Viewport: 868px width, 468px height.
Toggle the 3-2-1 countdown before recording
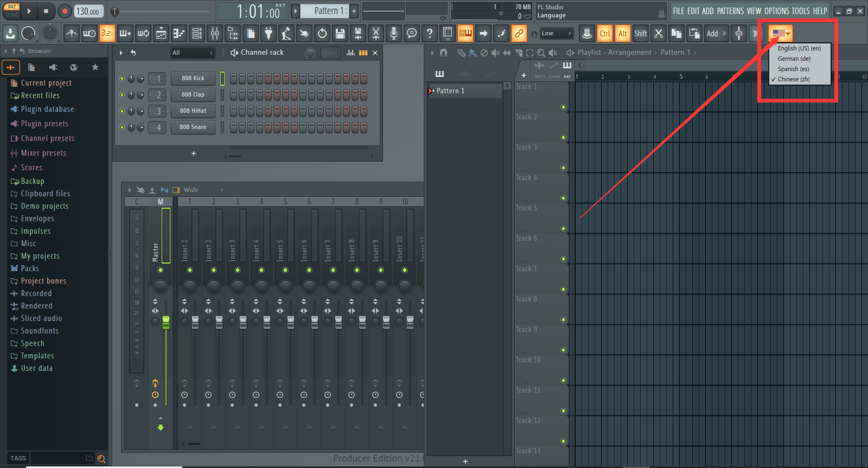coord(107,34)
